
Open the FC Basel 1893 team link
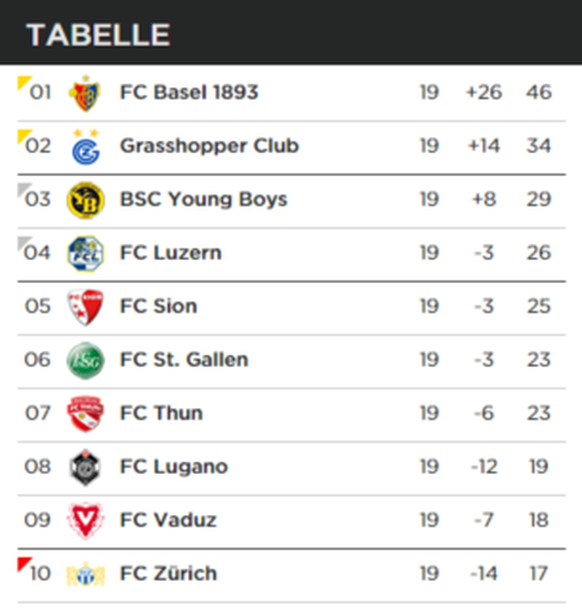pyautogui.click(x=189, y=92)
